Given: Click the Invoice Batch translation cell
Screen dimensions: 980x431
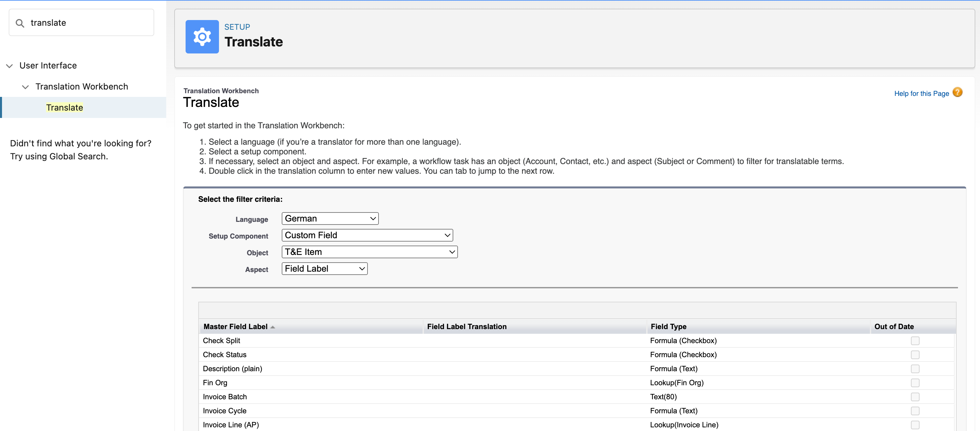Looking at the screenshot, I should (x=534, y=397).
